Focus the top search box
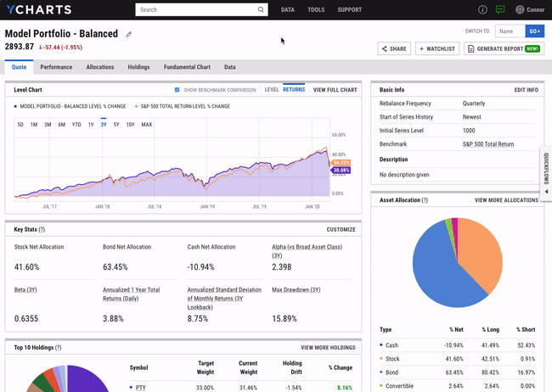Screen dimensions: 552x392 pyautogui.click(x=201, y=9)
